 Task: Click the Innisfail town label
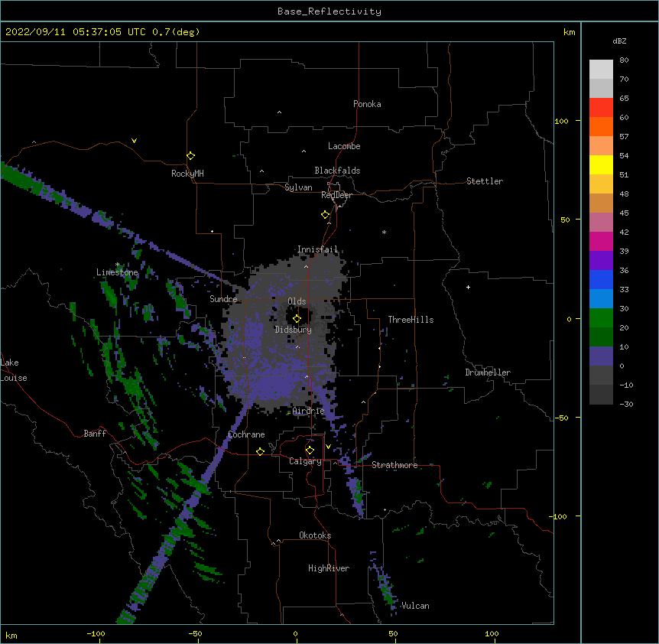(317, 249)
